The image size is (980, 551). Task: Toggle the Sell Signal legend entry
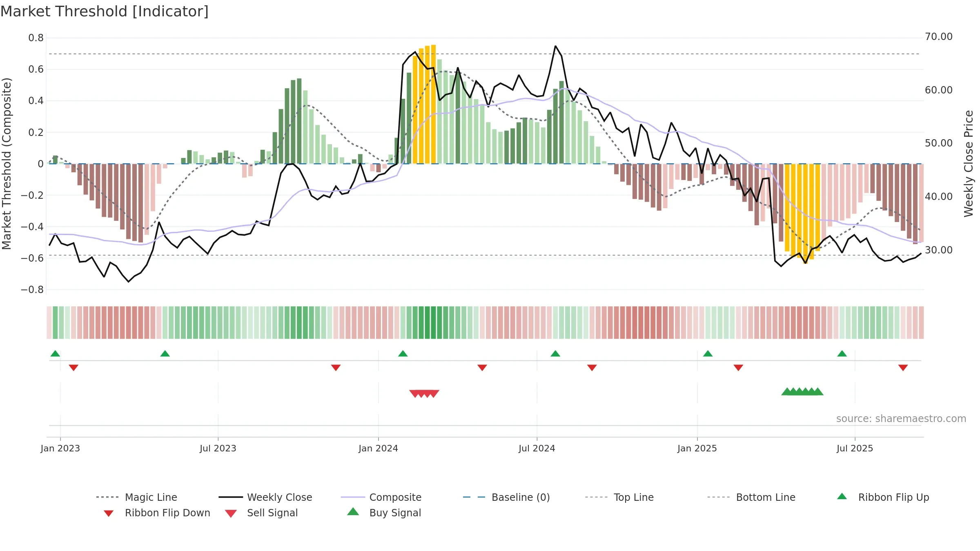(x=261, y=513)
